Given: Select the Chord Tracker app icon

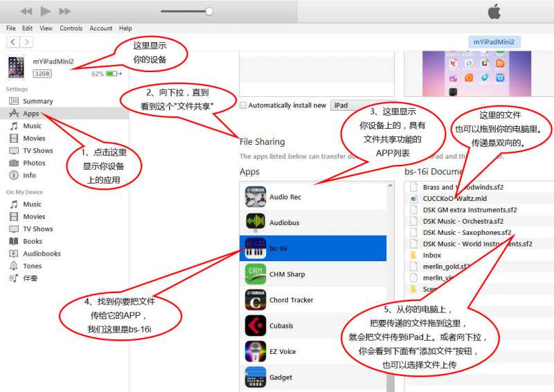Looking at the screenshot, I should point(256,300).
